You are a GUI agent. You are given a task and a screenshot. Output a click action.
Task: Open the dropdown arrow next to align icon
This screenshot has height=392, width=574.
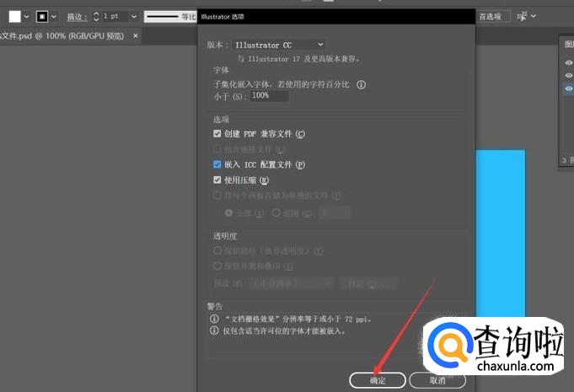[534, 16]
